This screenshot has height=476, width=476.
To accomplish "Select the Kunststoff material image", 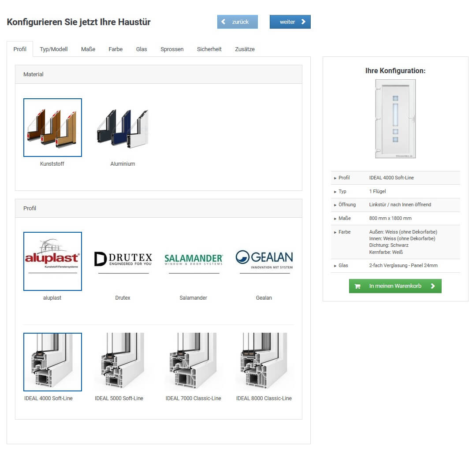I will (52, 127).
